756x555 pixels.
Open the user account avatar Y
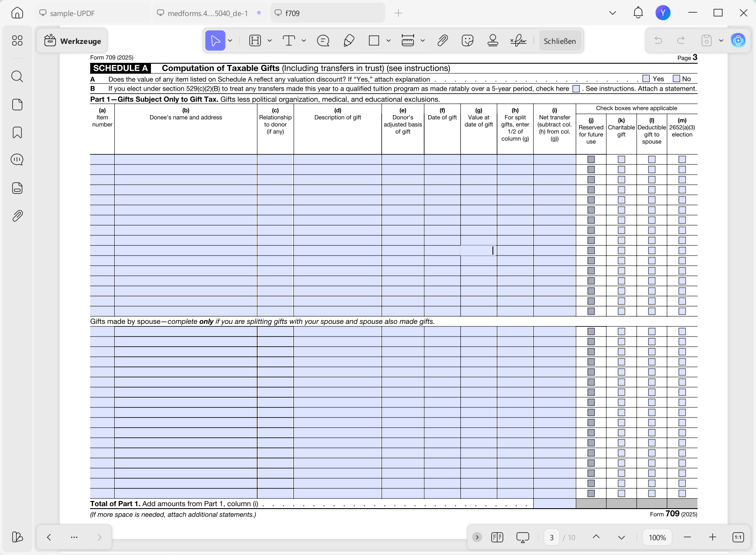[x=663, y=13]
